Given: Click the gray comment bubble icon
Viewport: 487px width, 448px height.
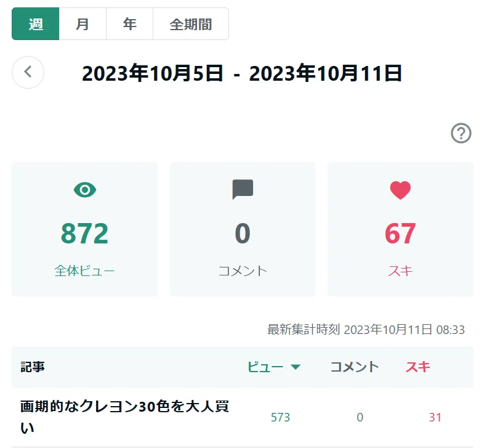Looking at the screenshot, I should pyautogui.click(x=243, y=189).
